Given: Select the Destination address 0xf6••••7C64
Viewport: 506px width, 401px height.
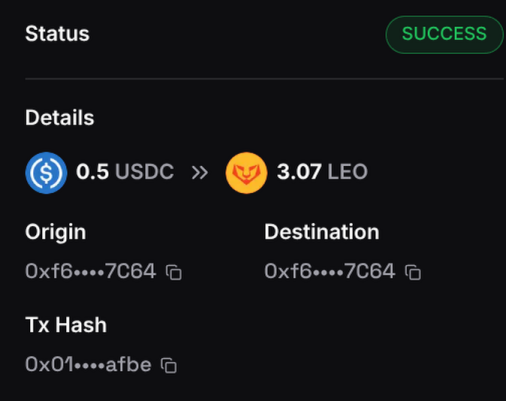Looking at the screenshot, I should [x=330, y=271].
